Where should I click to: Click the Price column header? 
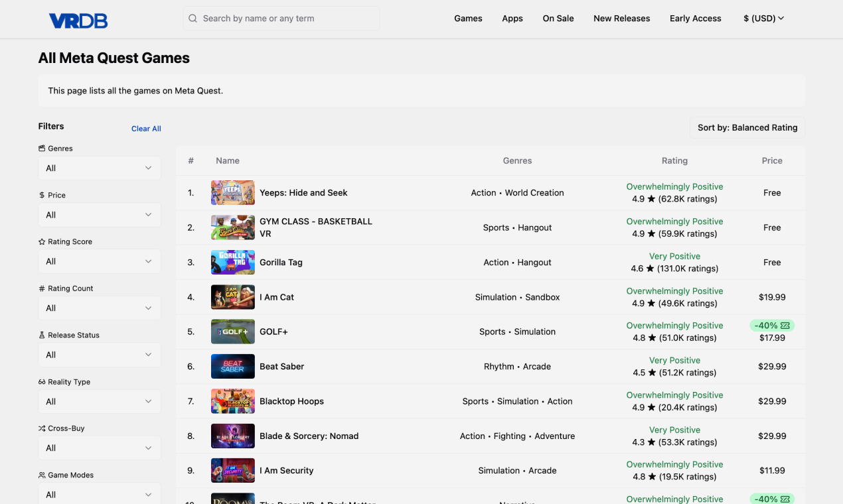(772, 160)
